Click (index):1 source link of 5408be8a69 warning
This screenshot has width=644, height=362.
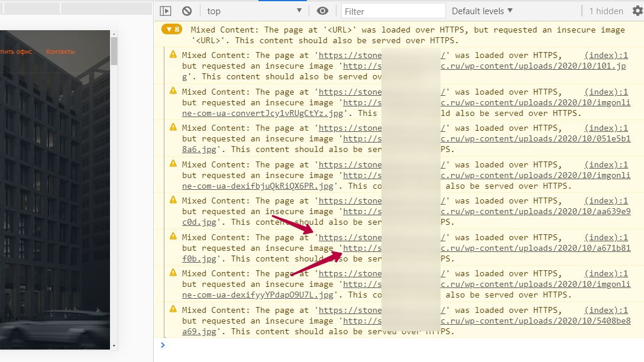606,310
